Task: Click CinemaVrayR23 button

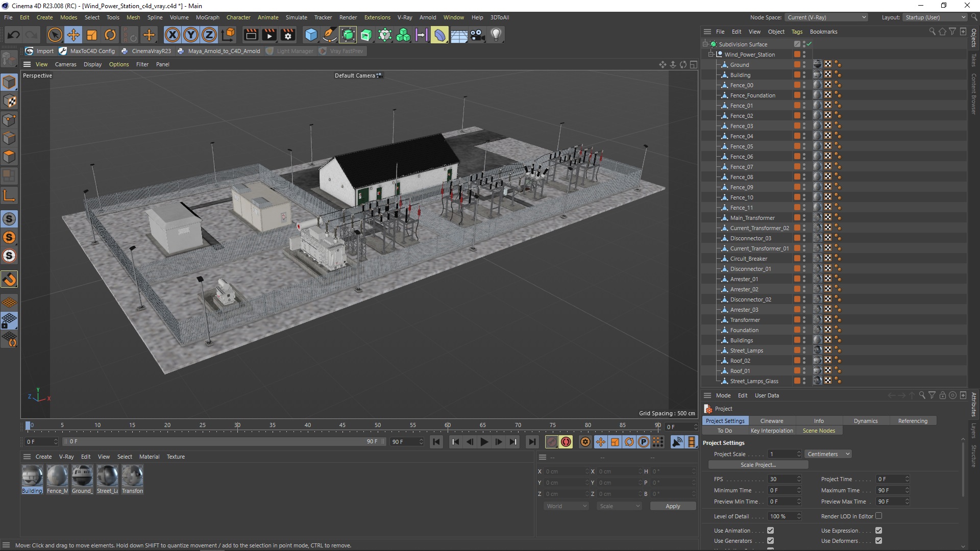Action: tap(146, 51)
